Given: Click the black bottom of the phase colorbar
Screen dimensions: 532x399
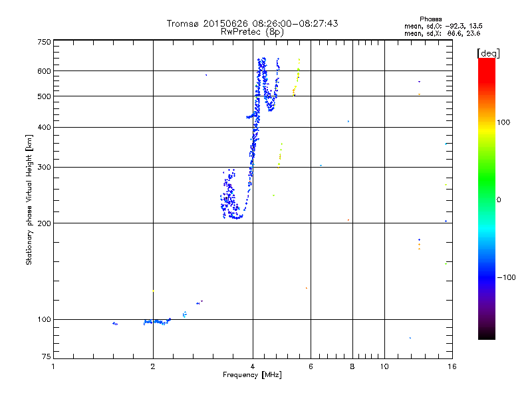Looking at the screenshot, I should pyautogui.click(x=487, y=335).
